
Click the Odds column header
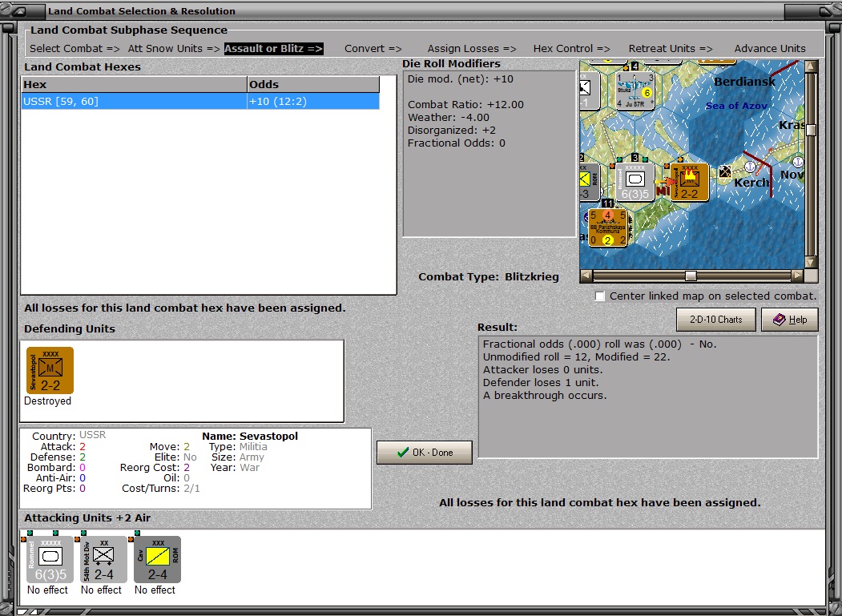coord(313,84)
